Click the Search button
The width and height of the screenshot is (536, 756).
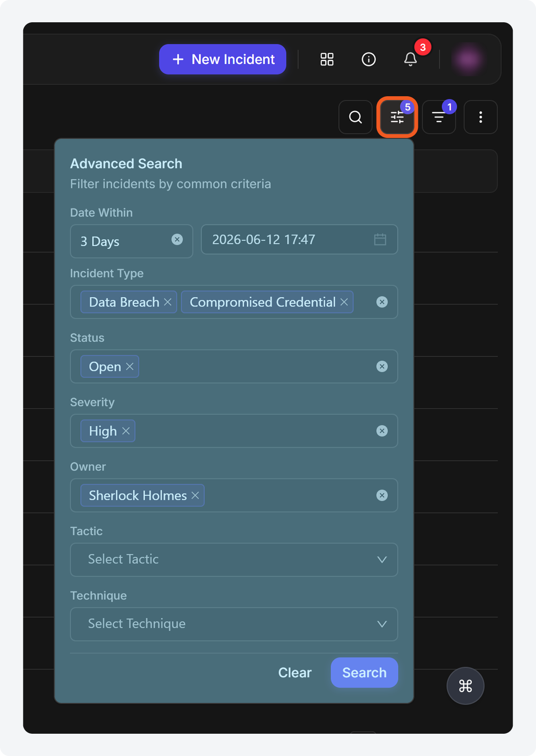coord(364,673)
